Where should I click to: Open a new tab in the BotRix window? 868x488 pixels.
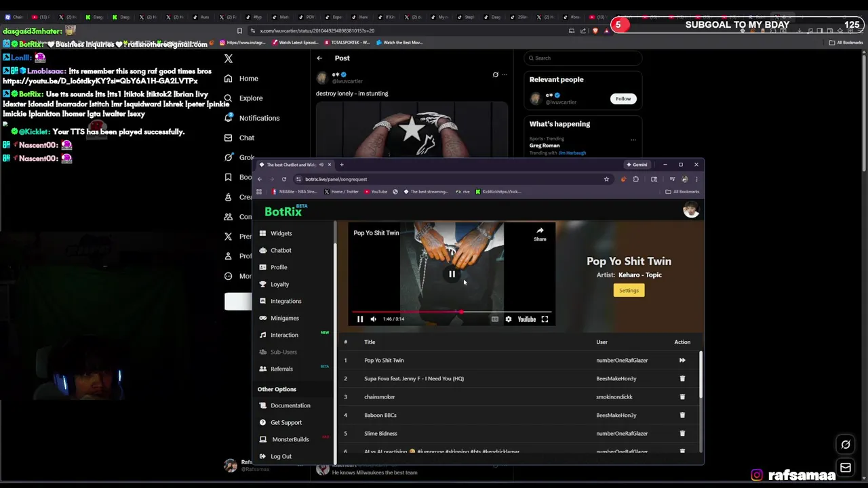tap(341, 165)
